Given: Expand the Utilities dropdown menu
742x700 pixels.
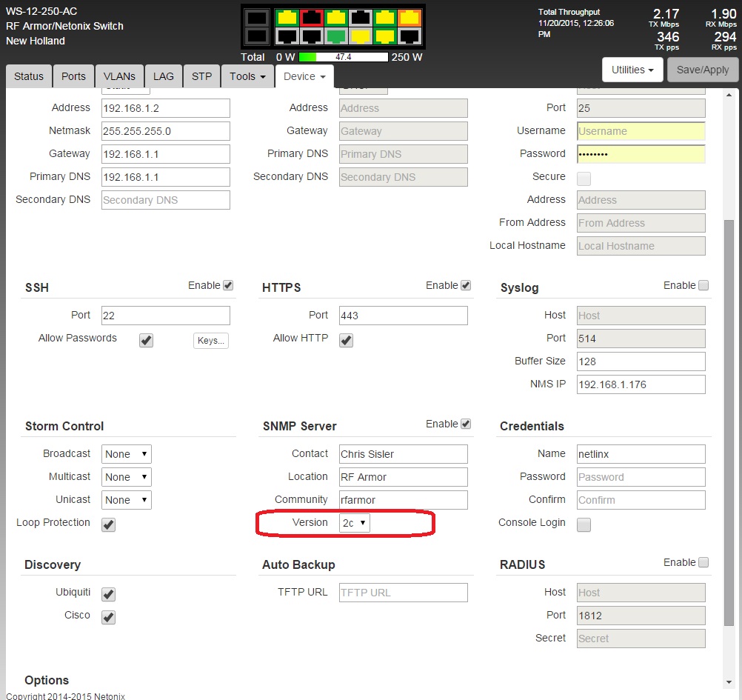Looking at the screenshot, I should click(x=632, y=70).
